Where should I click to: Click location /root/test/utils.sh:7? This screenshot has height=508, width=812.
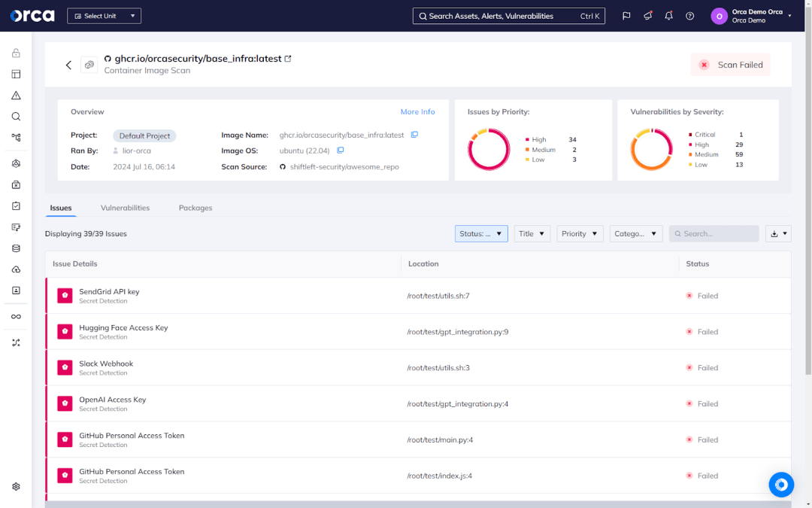tap(438, 296)
